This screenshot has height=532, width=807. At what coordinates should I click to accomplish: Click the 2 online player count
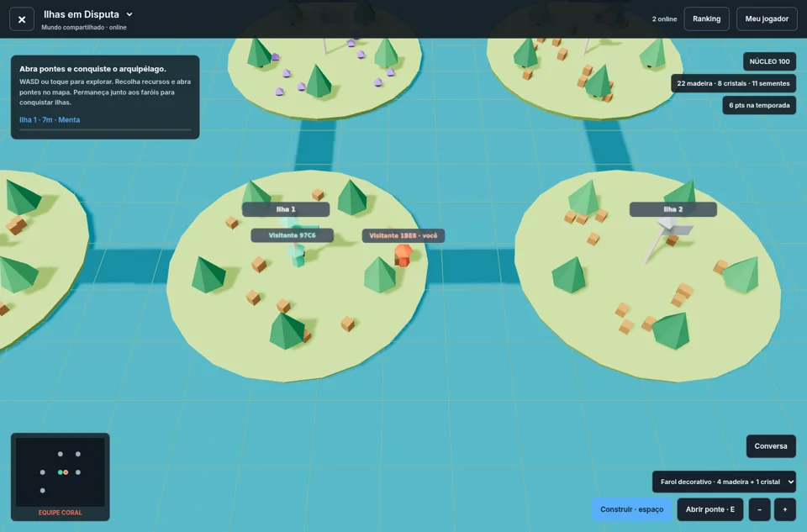664,19
